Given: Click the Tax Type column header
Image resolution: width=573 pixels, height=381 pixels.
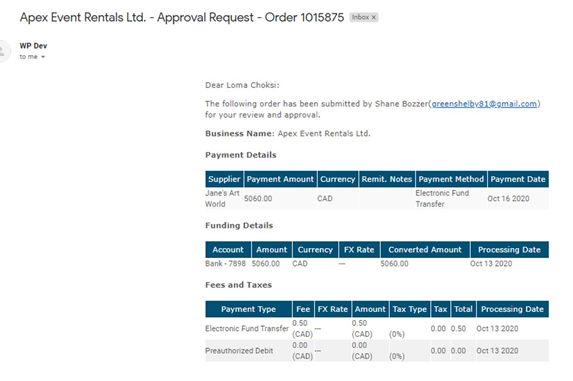Looking at the screenshot, I should (x=410, y=309).
